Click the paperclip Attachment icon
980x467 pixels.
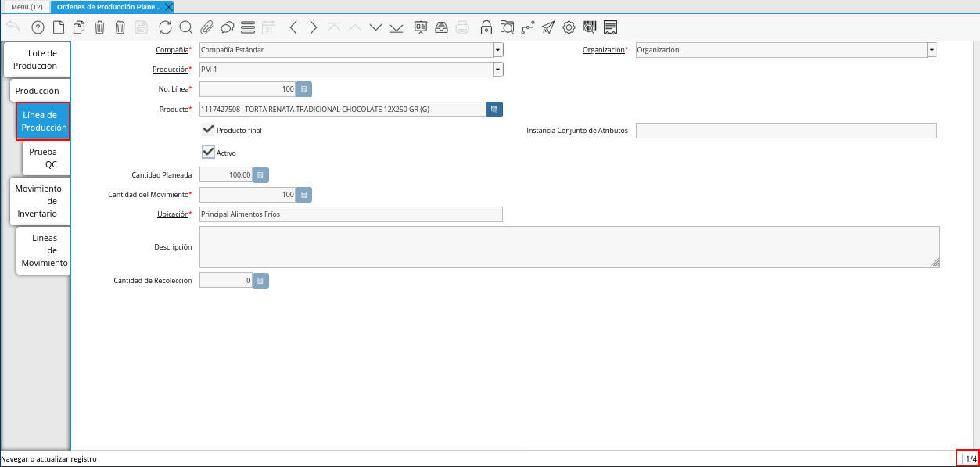click(x=206, y=27)
